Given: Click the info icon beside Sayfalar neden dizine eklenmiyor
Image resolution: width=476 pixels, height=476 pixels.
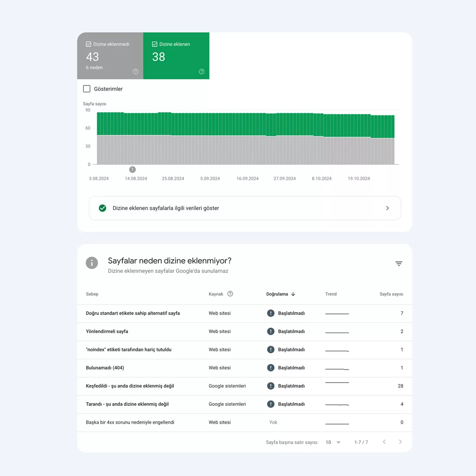Looking at the screenshot, I should (92, 263).
